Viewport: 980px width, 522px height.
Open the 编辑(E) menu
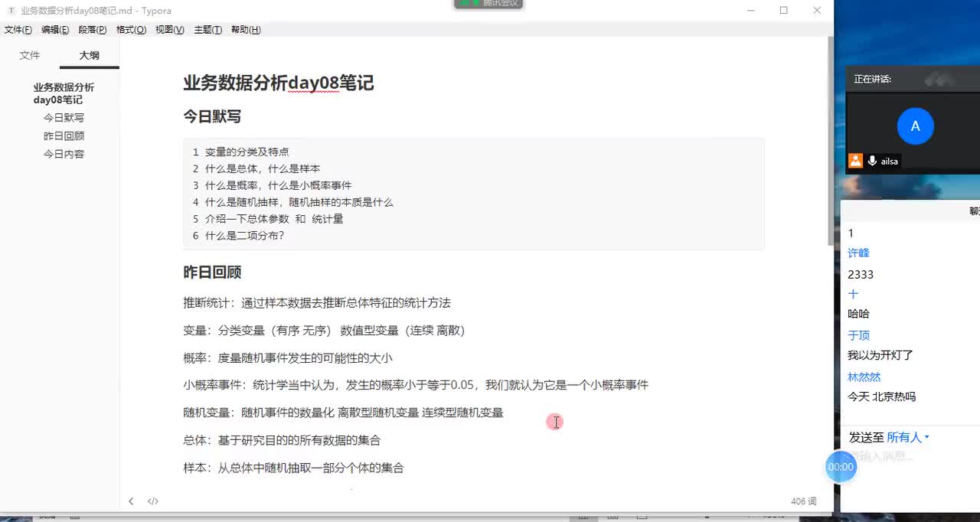(x=55, y=30)
